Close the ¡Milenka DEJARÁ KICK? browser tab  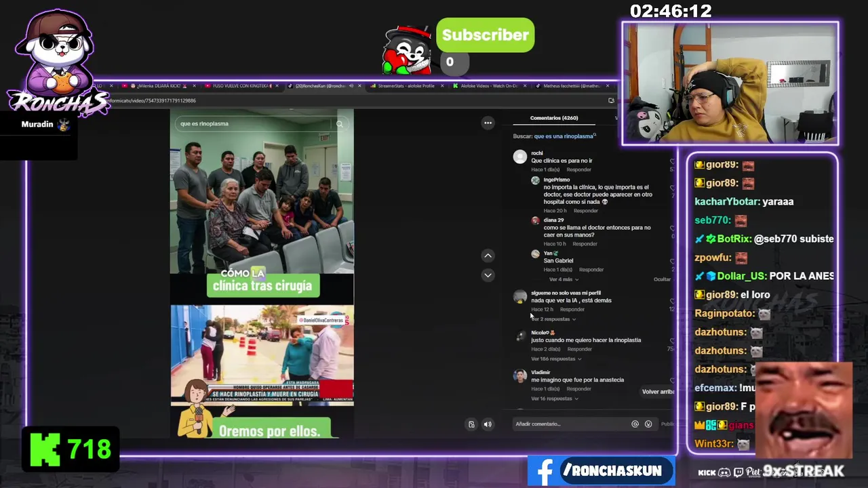(x=195, y=86)
